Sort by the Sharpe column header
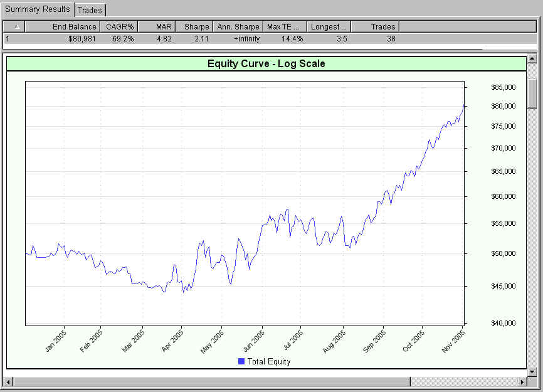This screenshot has height=392, width=543. coord(196,26)
